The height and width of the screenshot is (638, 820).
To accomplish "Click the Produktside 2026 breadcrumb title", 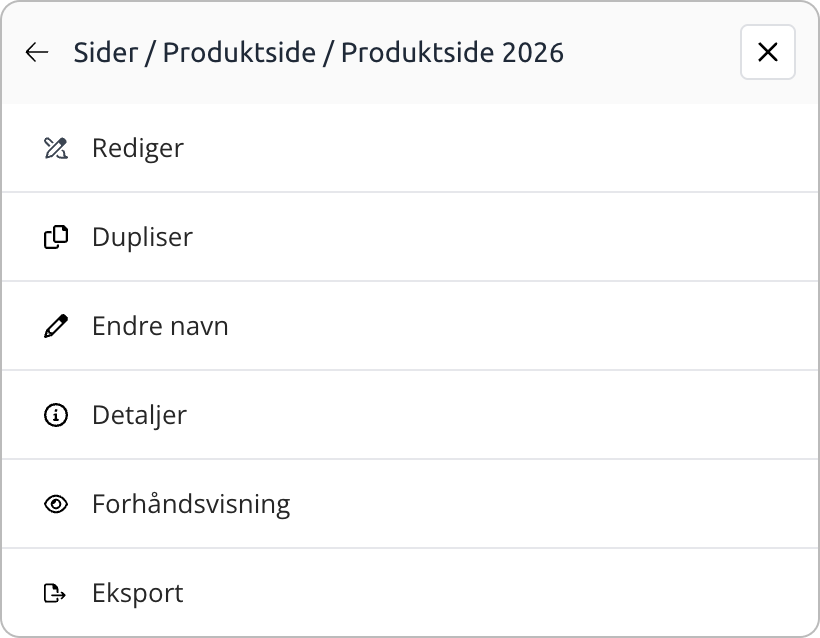I will click(x=452, y=52).
